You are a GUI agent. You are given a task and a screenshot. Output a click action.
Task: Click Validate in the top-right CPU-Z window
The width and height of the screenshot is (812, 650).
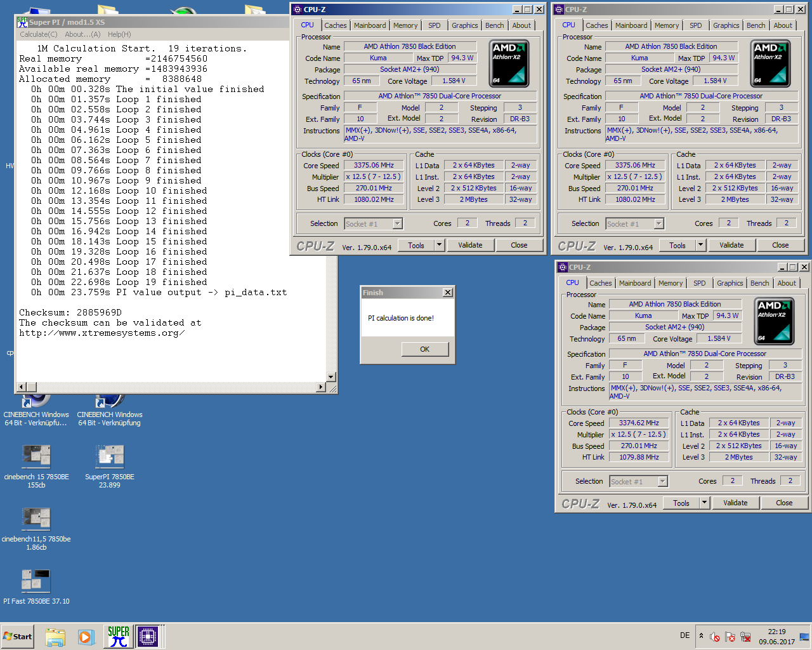731,245
